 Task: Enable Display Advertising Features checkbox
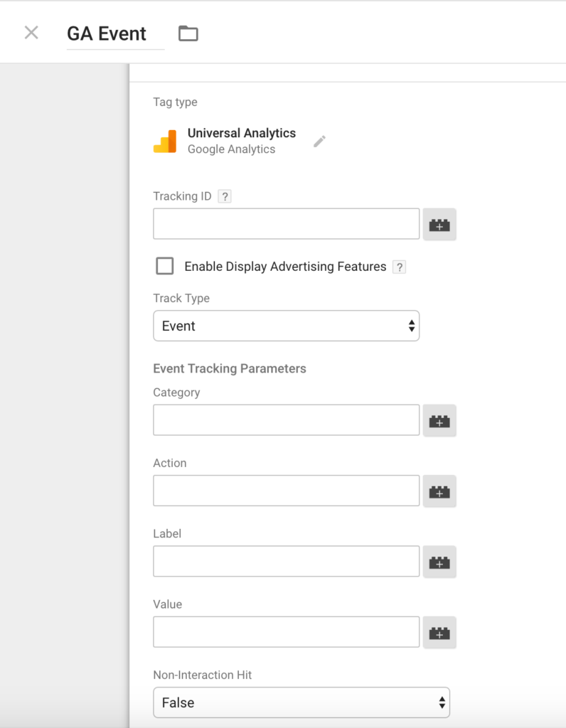coord(165,266)
